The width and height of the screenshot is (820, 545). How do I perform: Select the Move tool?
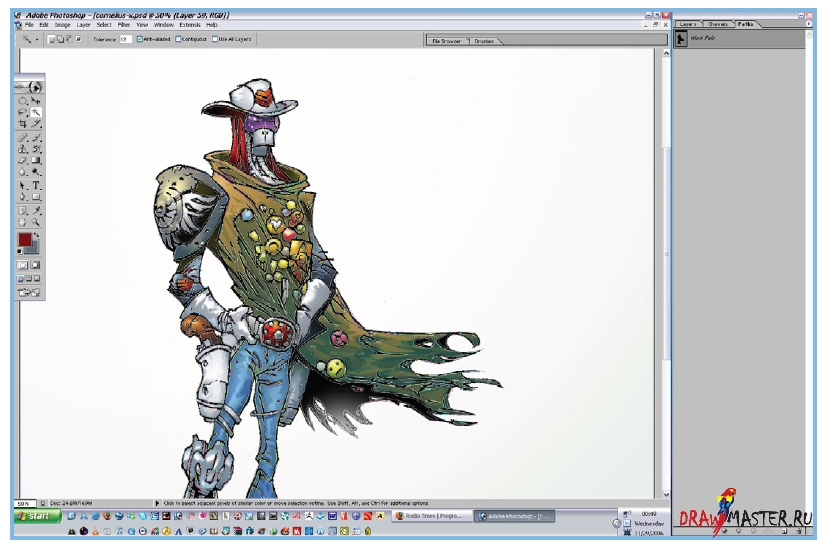pyautogui.click(x=36, y=100)
